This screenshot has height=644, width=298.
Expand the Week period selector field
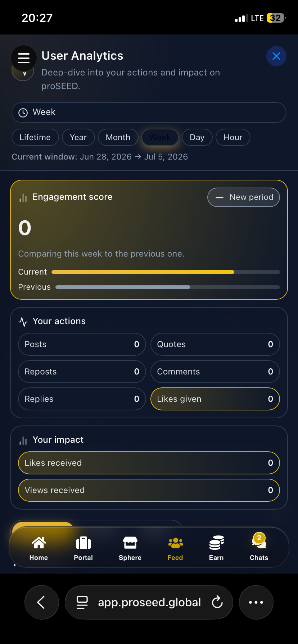[x=149, y=112]
